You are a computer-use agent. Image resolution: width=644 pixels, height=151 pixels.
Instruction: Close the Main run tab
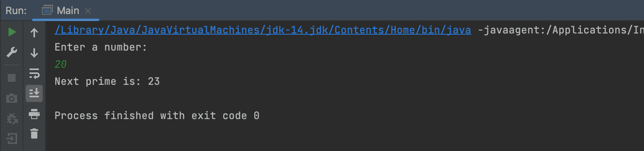(88, 11)
